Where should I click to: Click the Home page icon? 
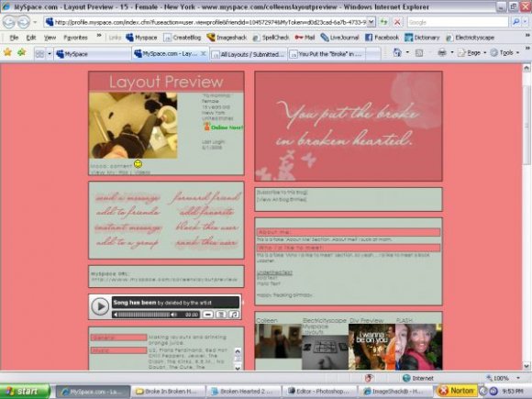397,52
